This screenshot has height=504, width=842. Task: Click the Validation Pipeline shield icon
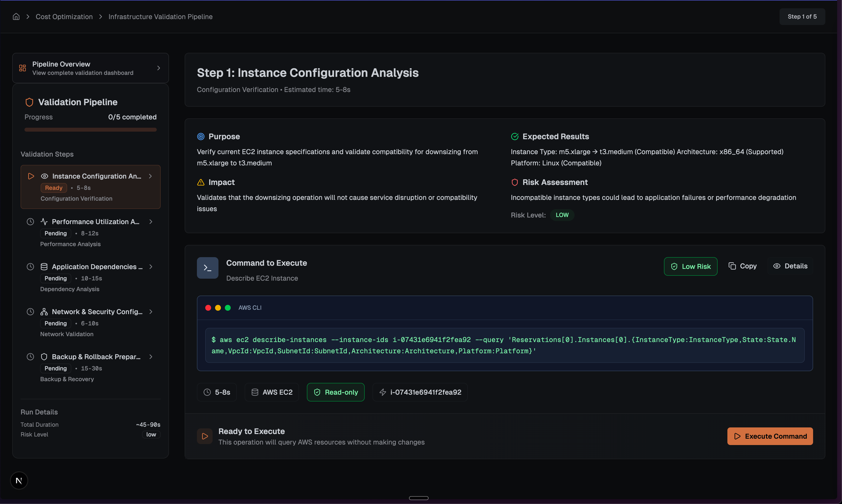pos(29,102)
